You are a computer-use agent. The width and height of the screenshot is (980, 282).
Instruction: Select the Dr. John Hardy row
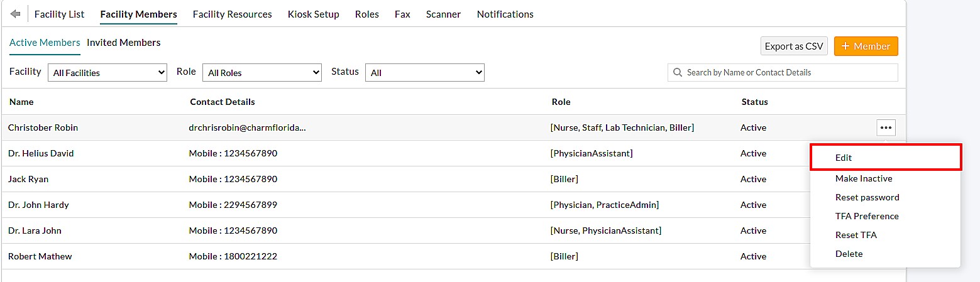tap(38, 205)
